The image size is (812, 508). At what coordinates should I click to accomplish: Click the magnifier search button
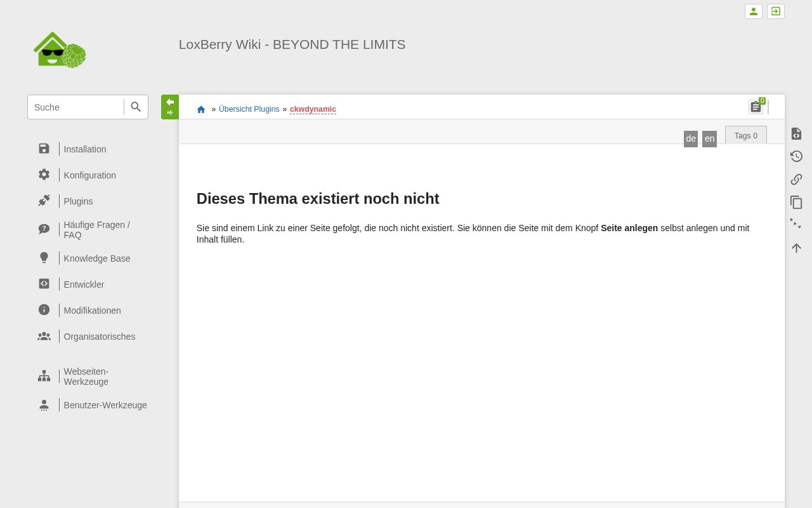tap(136, 107)
